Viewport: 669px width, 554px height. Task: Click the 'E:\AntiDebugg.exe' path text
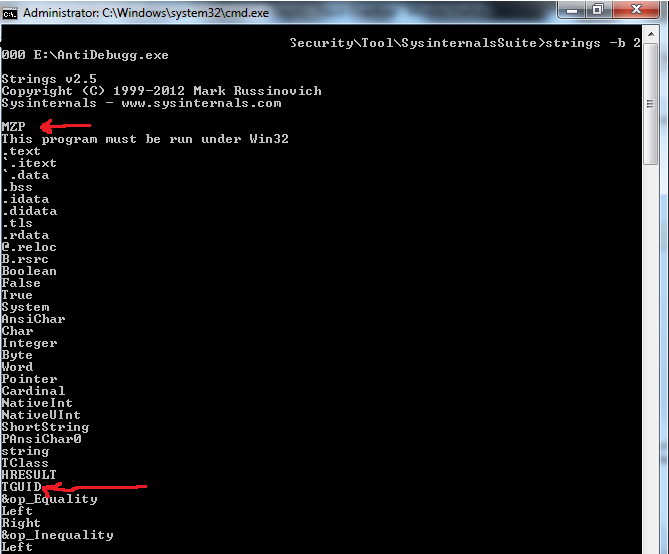(101, 55)
